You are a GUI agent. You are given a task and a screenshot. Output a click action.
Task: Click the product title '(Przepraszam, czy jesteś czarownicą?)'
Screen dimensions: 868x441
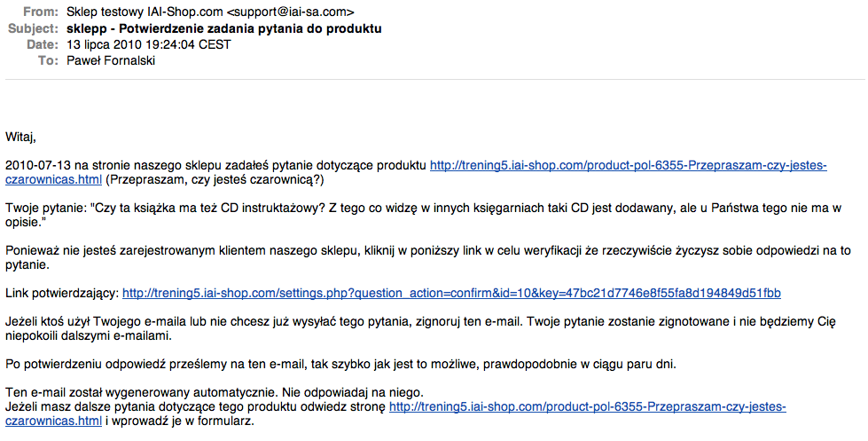point(215,179)
